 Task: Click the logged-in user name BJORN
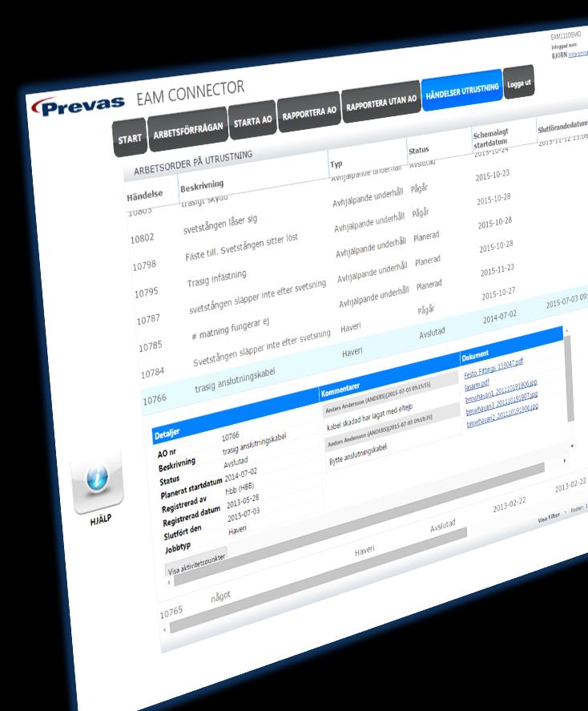pos(559,55)
